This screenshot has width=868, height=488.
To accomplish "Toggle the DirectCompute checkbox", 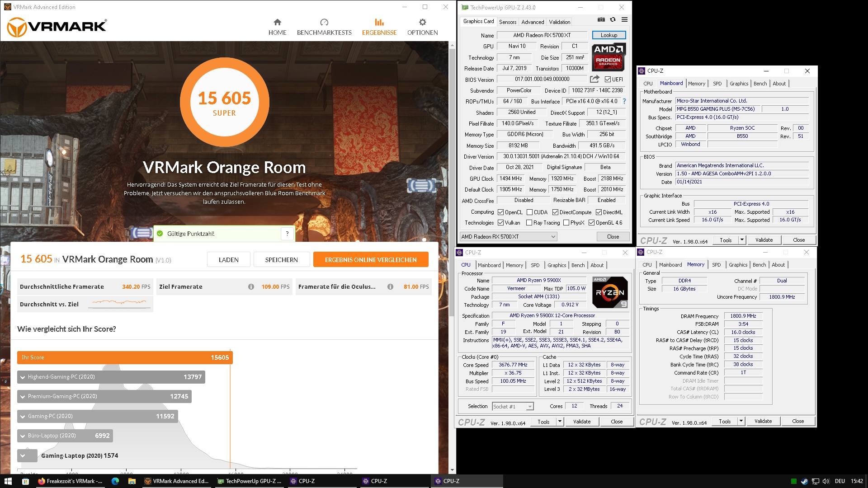I will [x=555, y=212].
